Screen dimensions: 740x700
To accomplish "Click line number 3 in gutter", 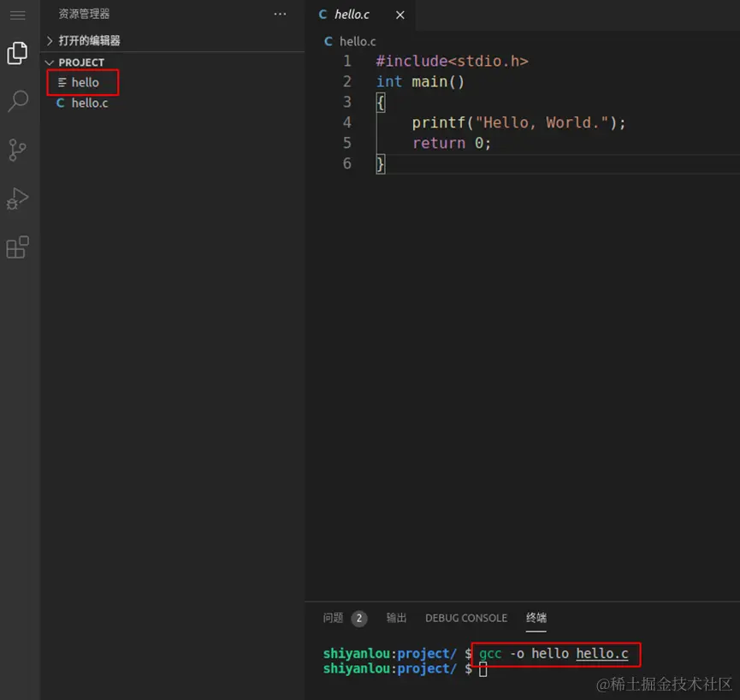I will 346,102.
